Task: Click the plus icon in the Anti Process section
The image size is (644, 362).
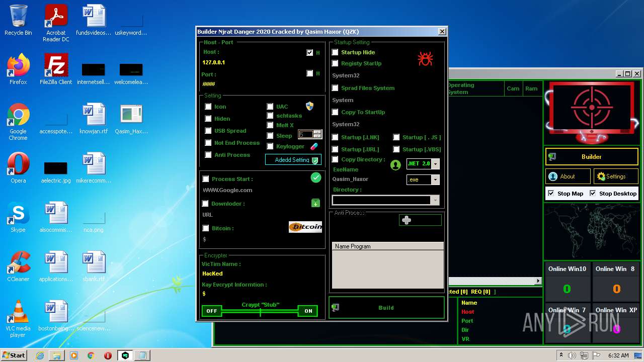Action: (407, 220)
